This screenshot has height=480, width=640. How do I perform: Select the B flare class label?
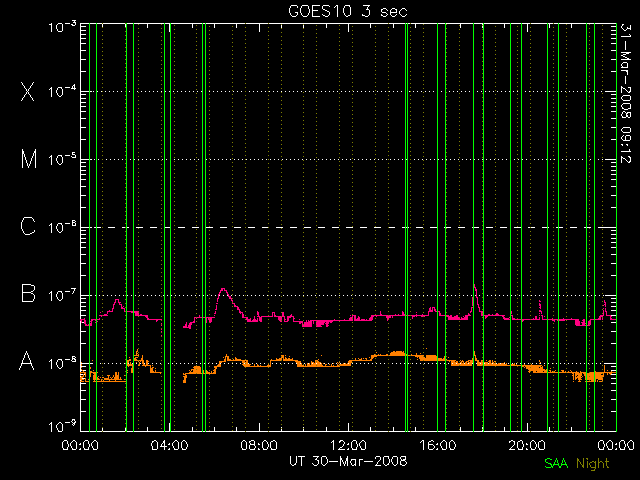(28, 293)
